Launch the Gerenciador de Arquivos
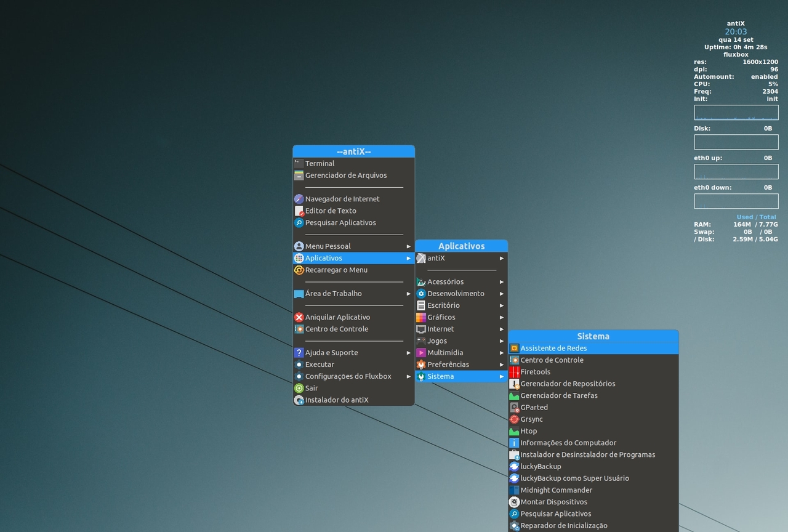 (x=346, y=175)
